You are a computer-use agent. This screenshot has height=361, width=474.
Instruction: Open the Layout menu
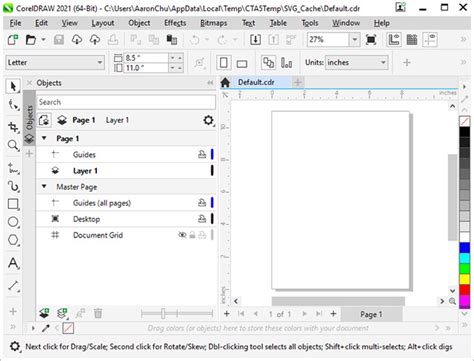[103, 23]
